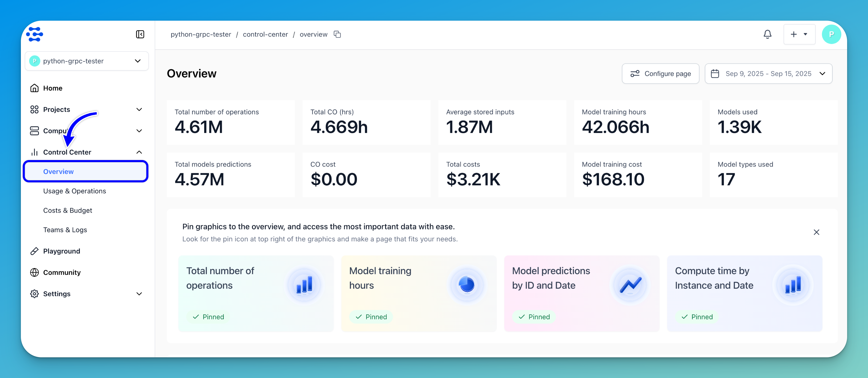The image size is (868, 378).
Task: Click the copy path icon beside overview
Action: tap(337, 34)
